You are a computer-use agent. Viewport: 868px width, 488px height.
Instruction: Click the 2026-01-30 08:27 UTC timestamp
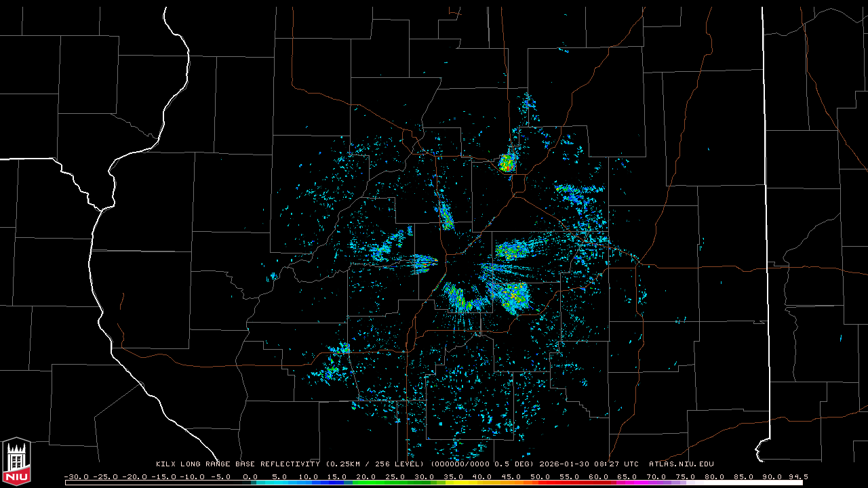[x=589, y=464]
